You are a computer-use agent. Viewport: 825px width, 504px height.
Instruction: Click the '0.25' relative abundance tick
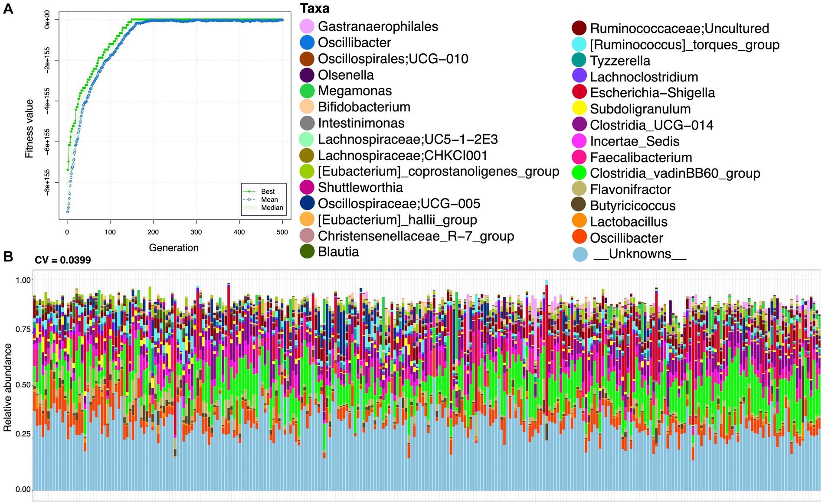point(23,434)
